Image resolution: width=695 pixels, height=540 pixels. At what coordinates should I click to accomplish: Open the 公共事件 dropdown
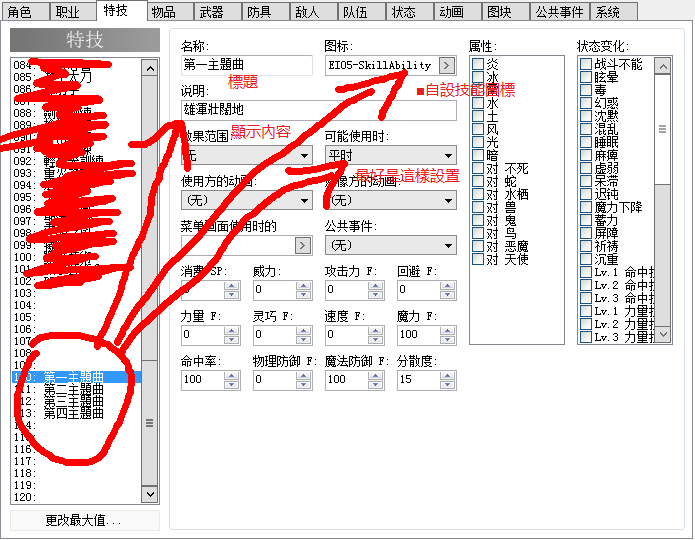(390, 245)
